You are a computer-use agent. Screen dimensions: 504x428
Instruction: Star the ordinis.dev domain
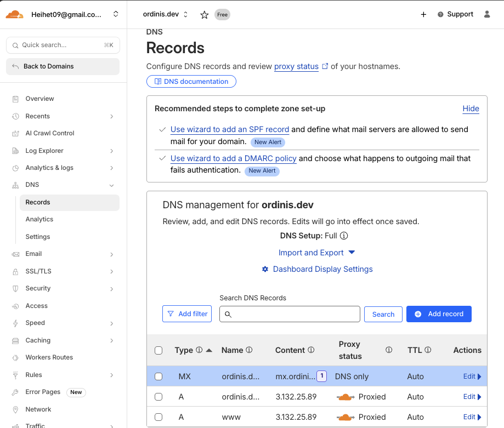click(205, 15)
